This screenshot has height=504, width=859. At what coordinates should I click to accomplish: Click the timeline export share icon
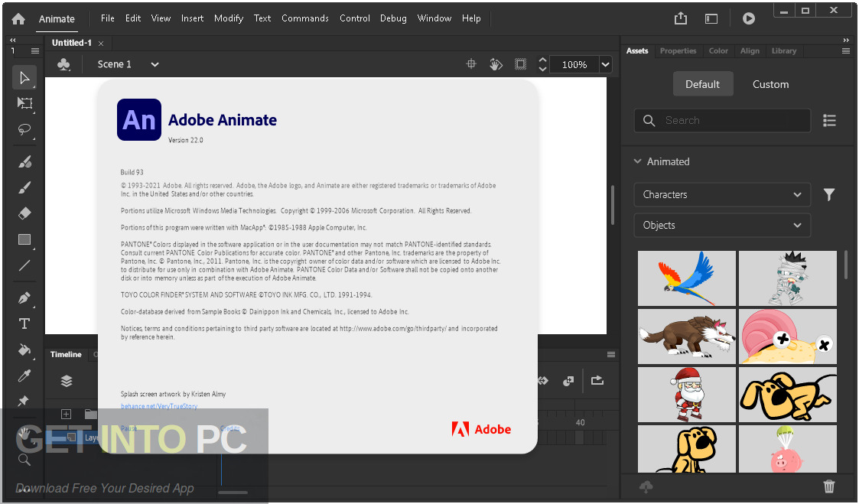tap(597, 380)
